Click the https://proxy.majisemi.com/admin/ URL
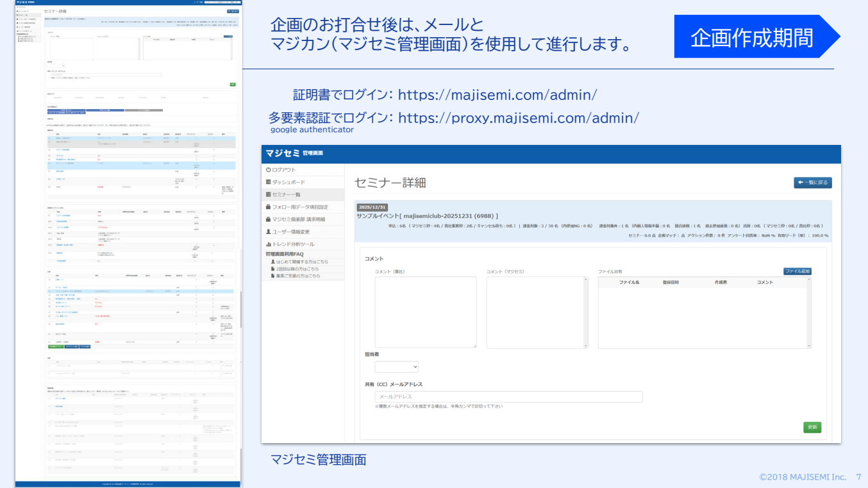 coord(518,118)
